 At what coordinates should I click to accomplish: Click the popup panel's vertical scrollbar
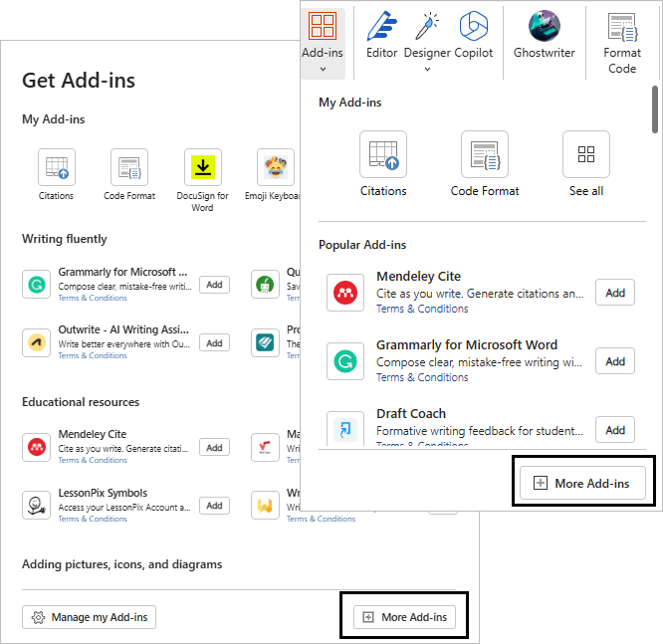tap(655, 109)
